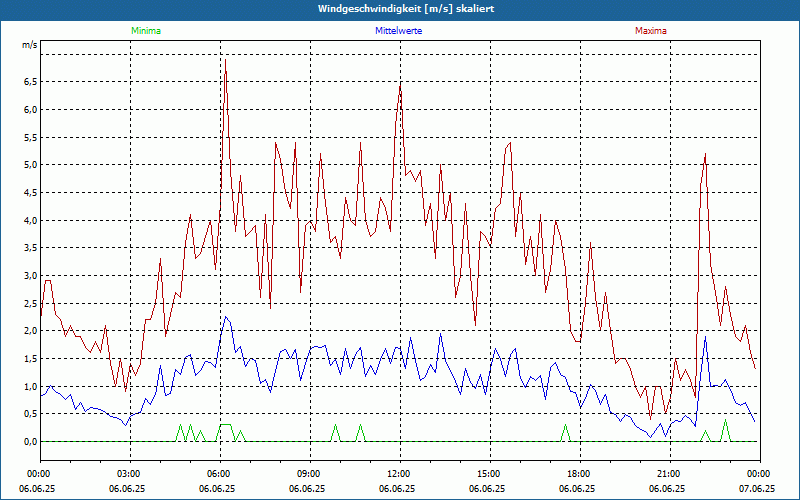Click the 1,0 y-axis value
800x500 pixels.
[31, 386]
